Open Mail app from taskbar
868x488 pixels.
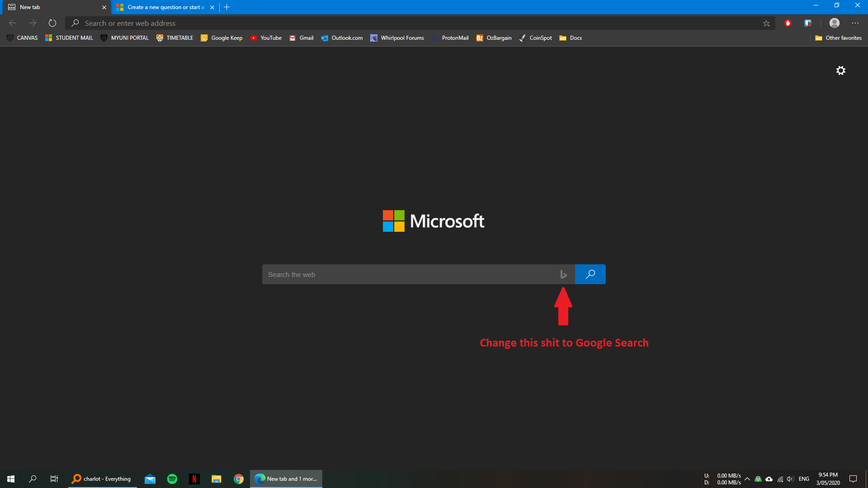(x=150, y=479)
